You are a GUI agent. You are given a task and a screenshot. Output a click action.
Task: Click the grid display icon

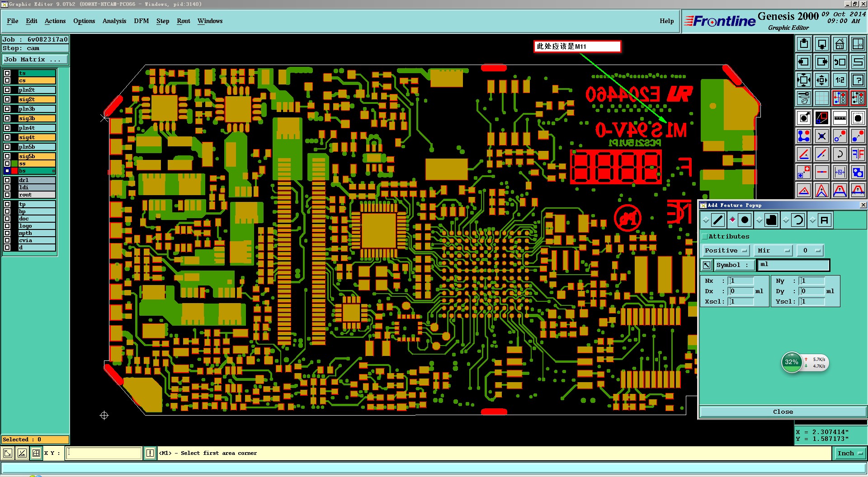coord(822,98)
